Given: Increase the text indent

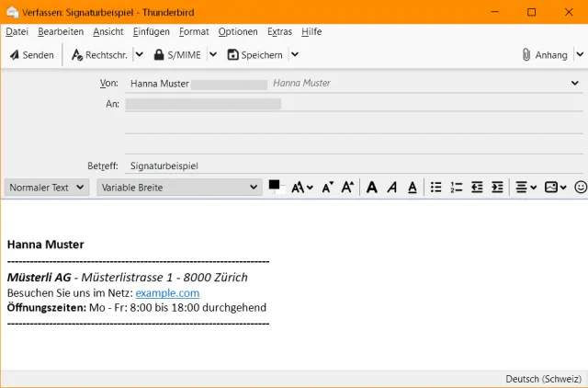Looking at the screenshot, I should point(497,188).
